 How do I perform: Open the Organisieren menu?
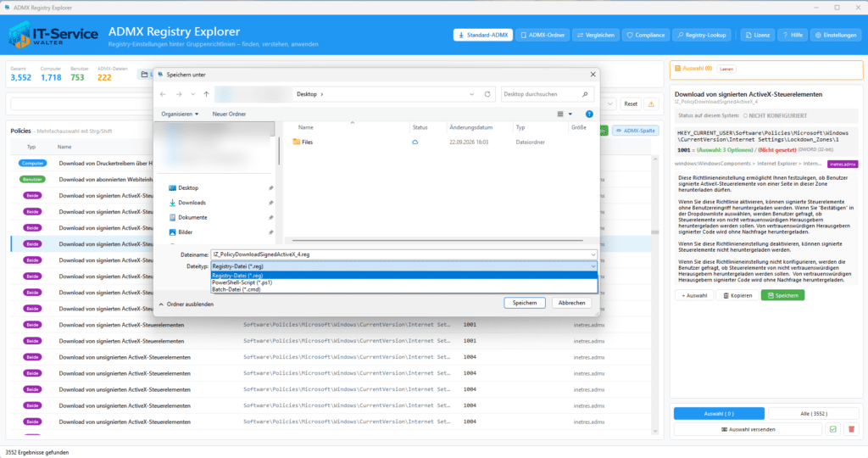180,114
